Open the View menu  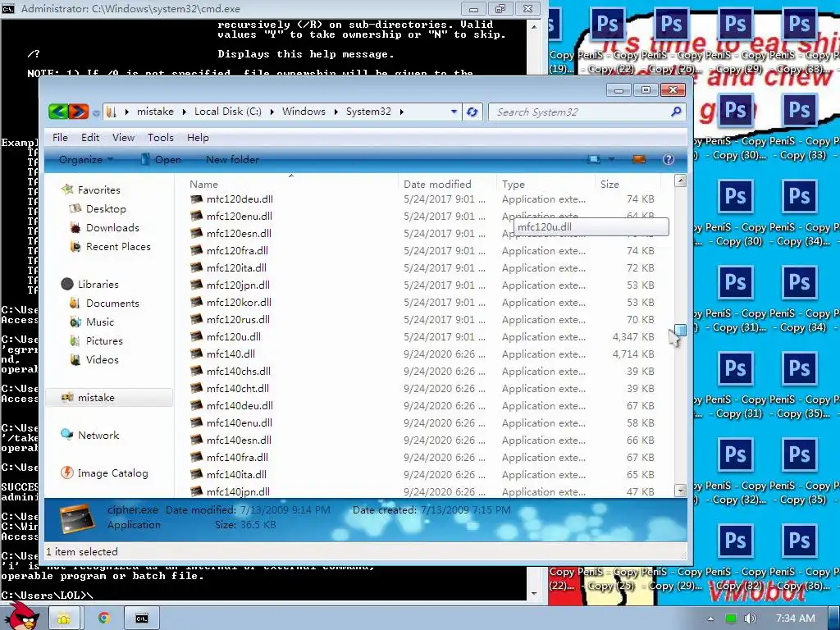pos(123,137)
